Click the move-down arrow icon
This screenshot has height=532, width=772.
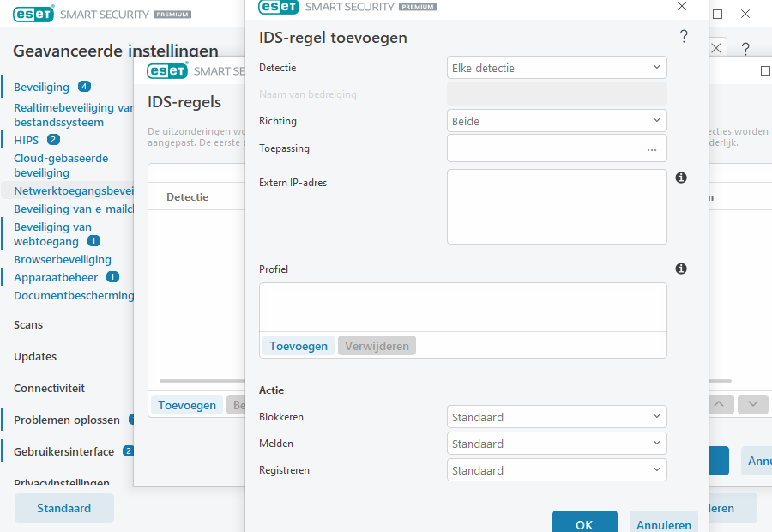click(752, 404)
